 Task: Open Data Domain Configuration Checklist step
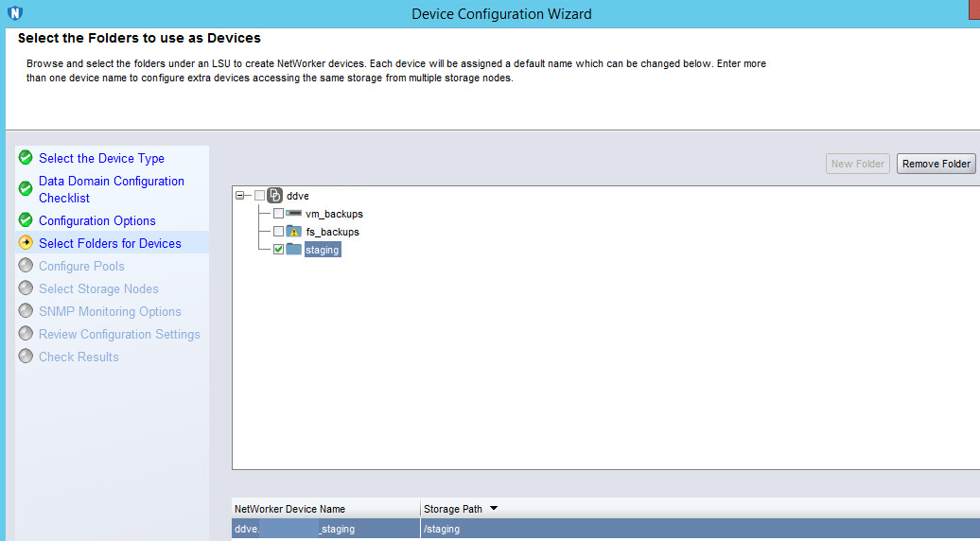coord(112,189)
